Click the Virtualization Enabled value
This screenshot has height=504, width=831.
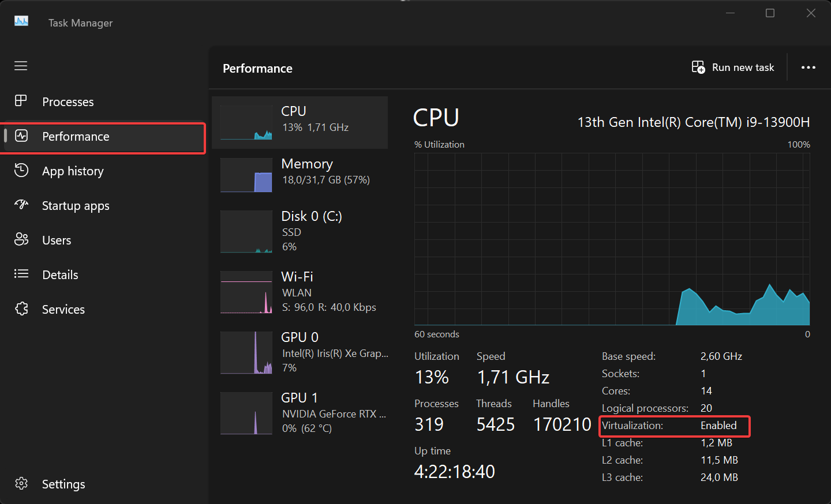coord(718,426)
